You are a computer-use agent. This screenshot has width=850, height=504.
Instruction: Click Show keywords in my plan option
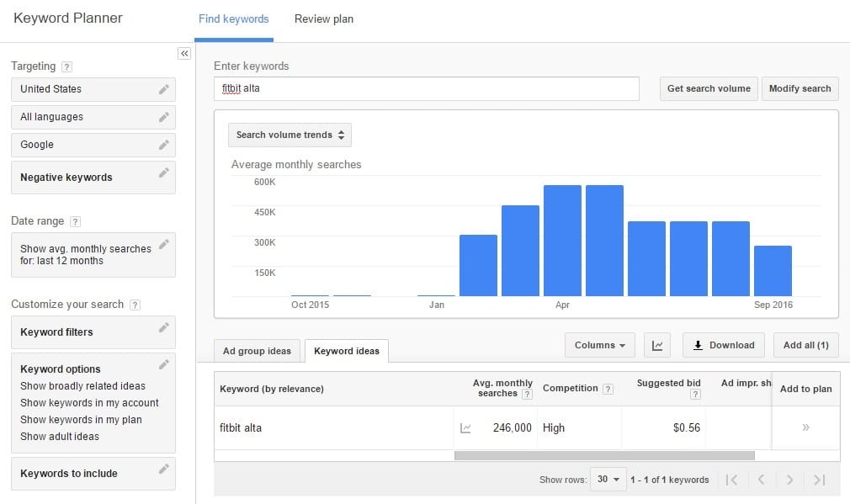pyautogui.click(x=81, y=420)
